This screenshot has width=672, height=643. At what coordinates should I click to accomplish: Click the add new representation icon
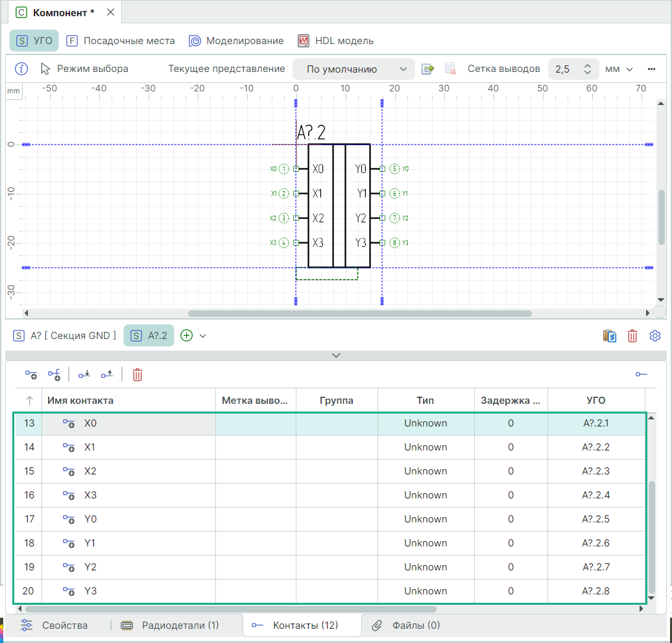click(427, 69)
